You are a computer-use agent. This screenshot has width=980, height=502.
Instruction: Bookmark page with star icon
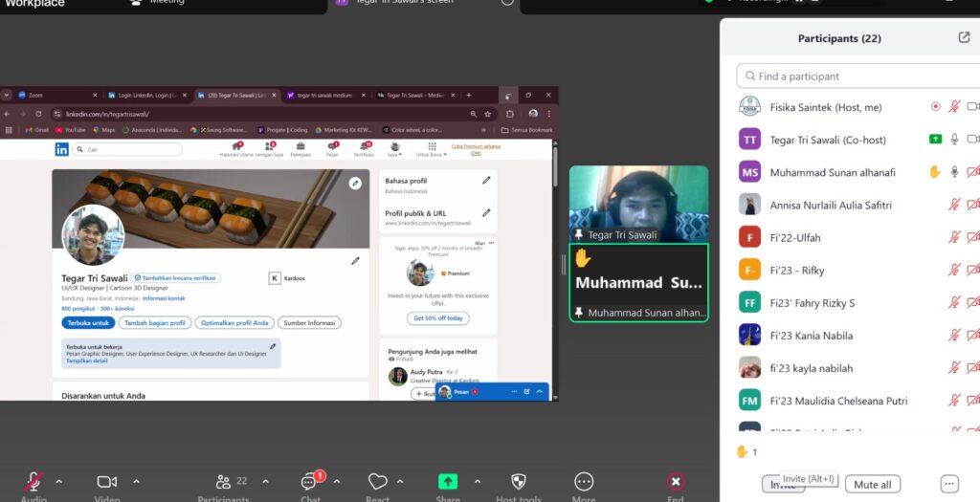pos(487,114)
